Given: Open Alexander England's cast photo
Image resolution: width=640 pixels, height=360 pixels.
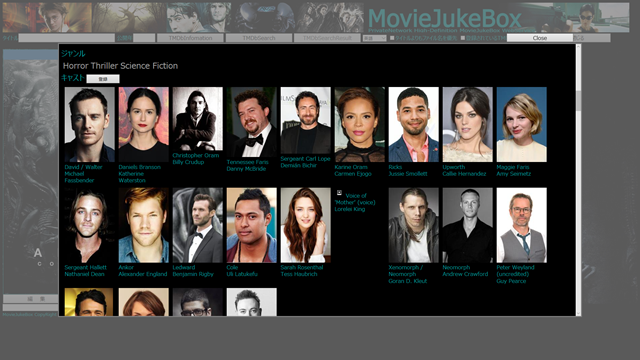Looking at the screenshot, I should click(143, 225).
